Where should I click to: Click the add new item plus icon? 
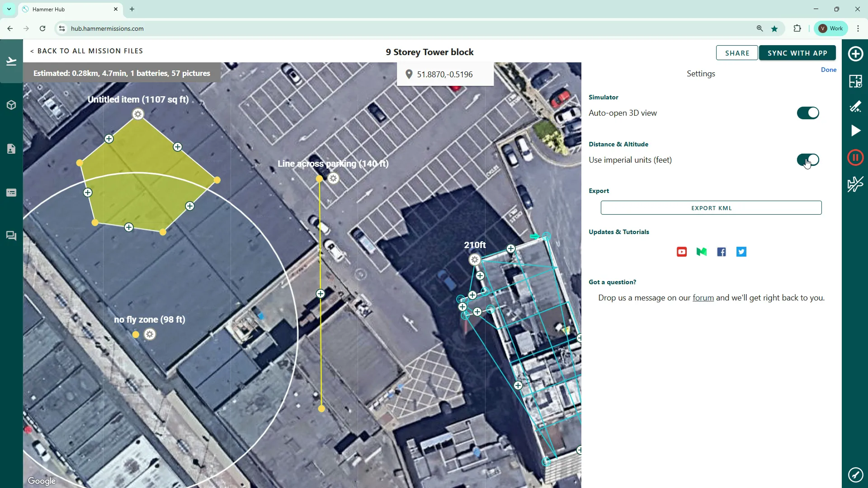pos(855,54)
